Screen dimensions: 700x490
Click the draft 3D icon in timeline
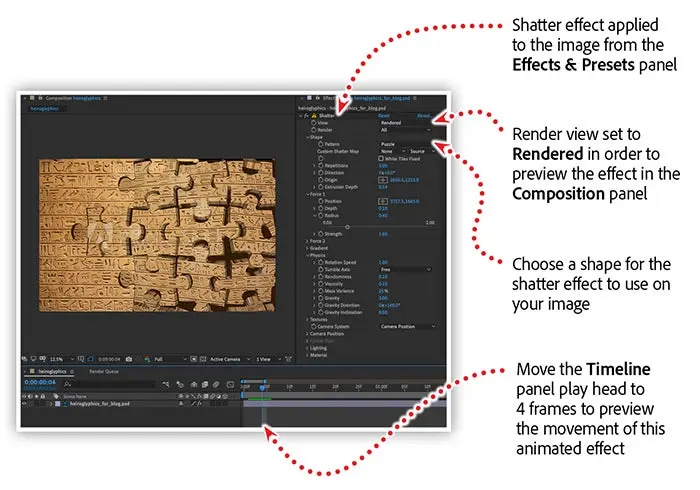coord(180,384)
